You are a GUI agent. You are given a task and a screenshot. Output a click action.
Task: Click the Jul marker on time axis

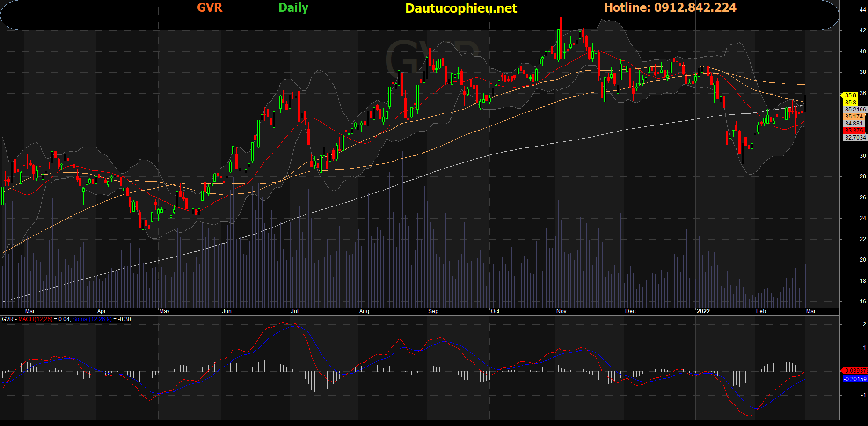(x=295, y=311)
